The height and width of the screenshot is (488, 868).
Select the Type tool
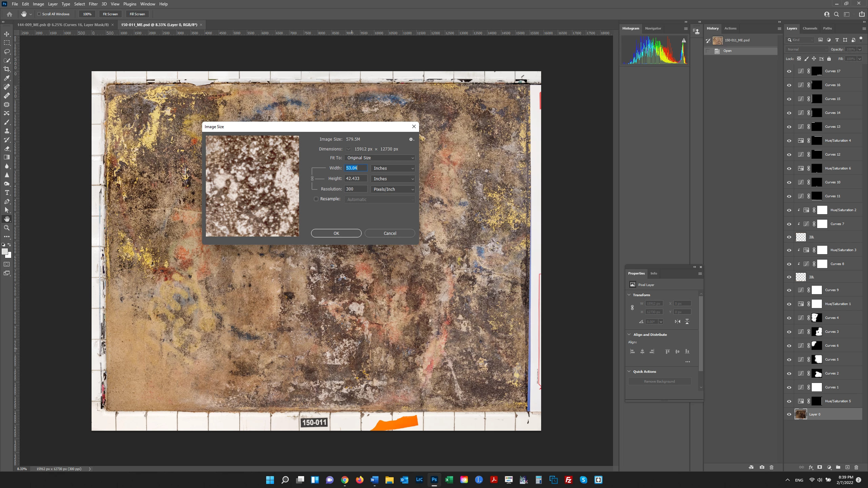6,192
